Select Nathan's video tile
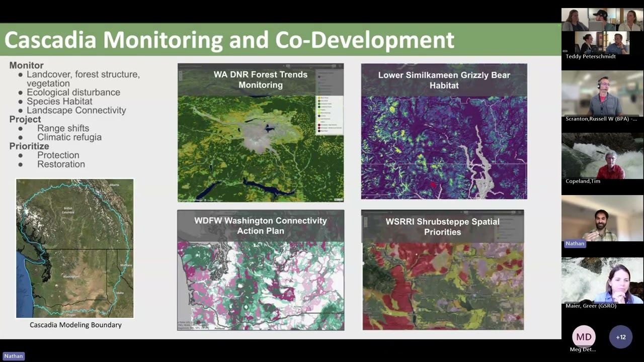Screen dimensions: 644x362 602,218
